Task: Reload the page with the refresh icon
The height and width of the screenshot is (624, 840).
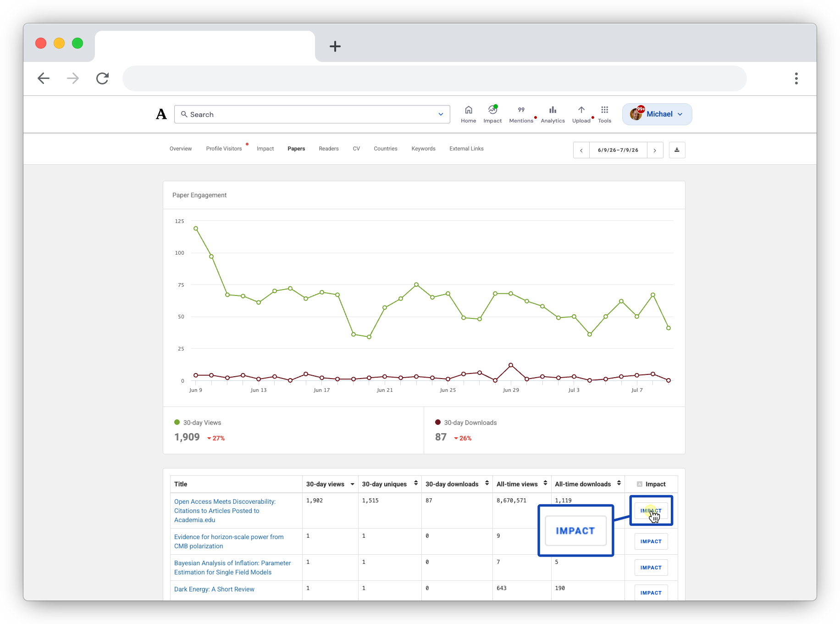Action: pyautogui.click(x=102, y=78)
